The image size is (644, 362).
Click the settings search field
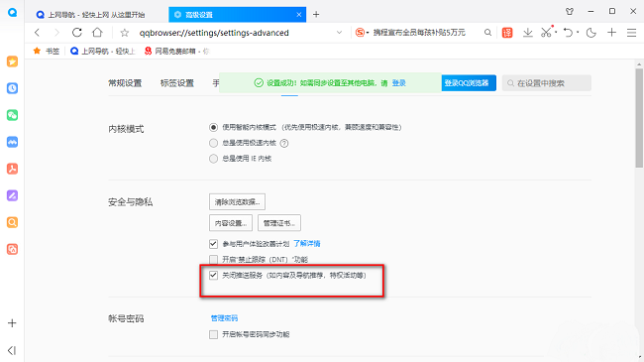[x=547, y=83]
